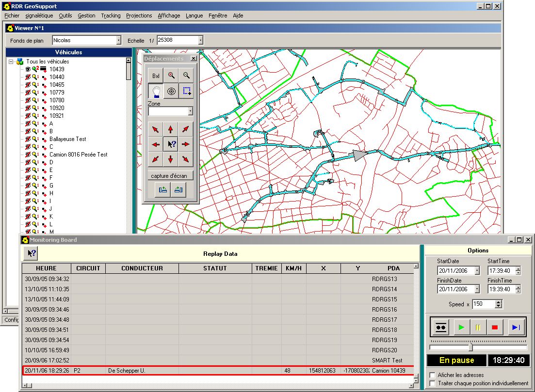Click the capture d'écran button
The image size is (535, 392).
coord(171,175)
